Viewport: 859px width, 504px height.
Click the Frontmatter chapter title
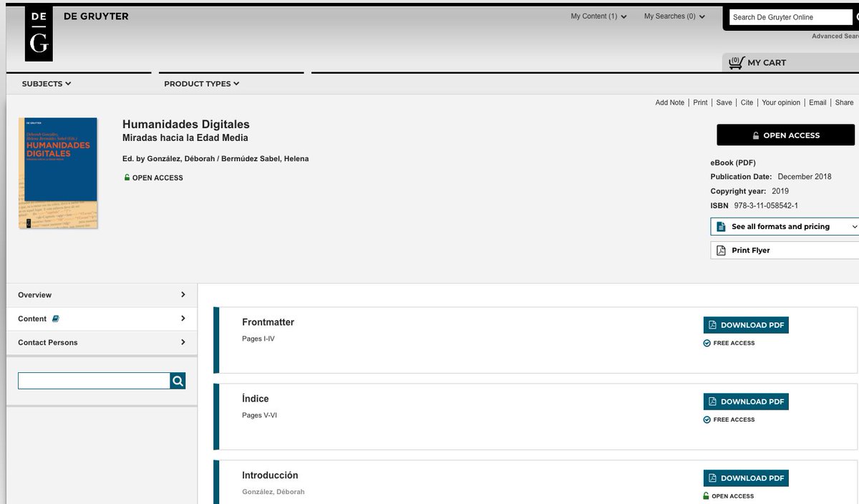(x=268, y=322)
